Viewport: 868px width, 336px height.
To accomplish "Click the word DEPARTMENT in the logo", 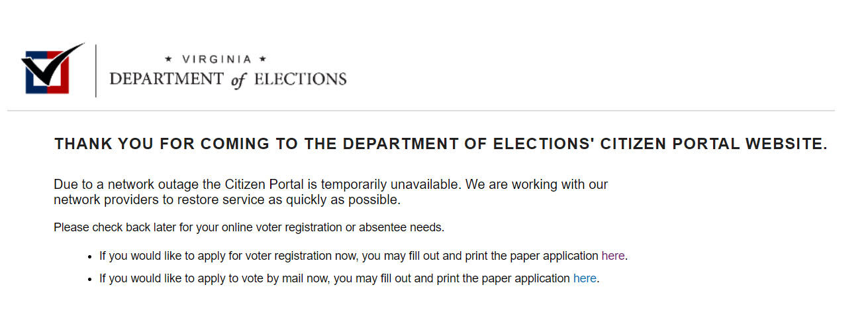I will (x=166, y=80).
